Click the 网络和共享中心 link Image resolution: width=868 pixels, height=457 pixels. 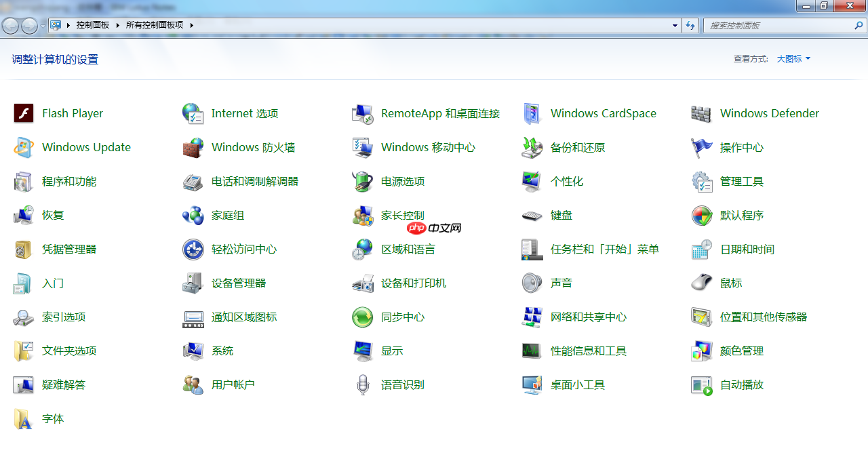pyautogui.click(x=589, y=317)
